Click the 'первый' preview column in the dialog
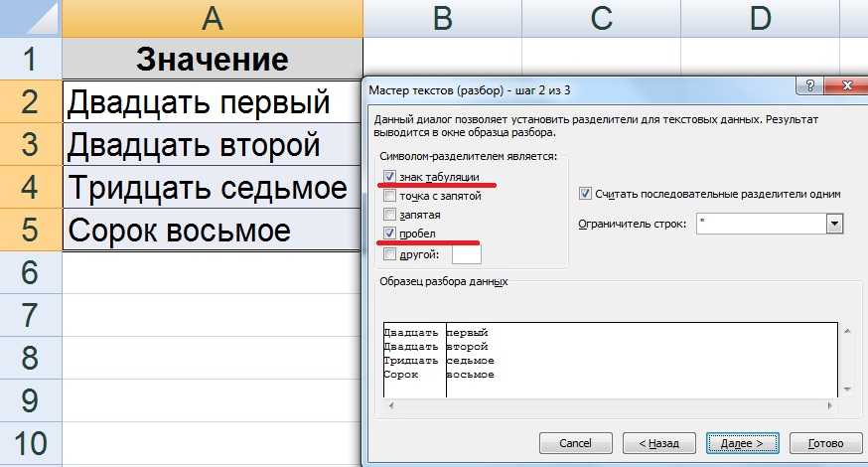The image size is (868, 467). 468,333
